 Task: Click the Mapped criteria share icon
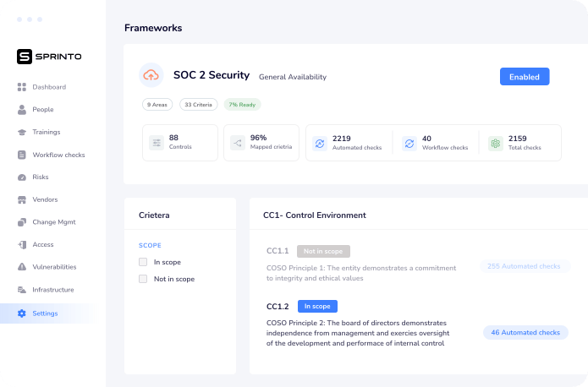click(x=238, y=143)
